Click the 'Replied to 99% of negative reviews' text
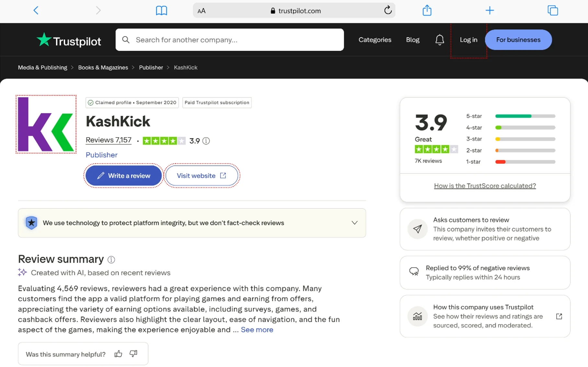This screenshot has height=367, width=588. click(478, 268)
